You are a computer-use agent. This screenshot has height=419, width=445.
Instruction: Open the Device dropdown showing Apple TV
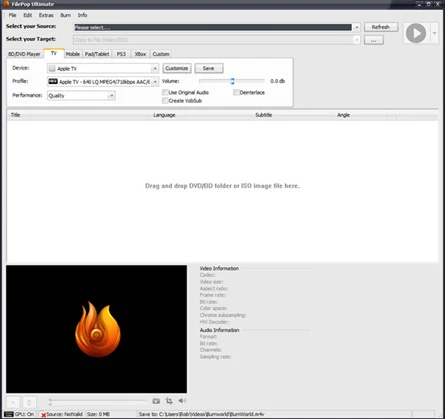click(x=103, y=68)
